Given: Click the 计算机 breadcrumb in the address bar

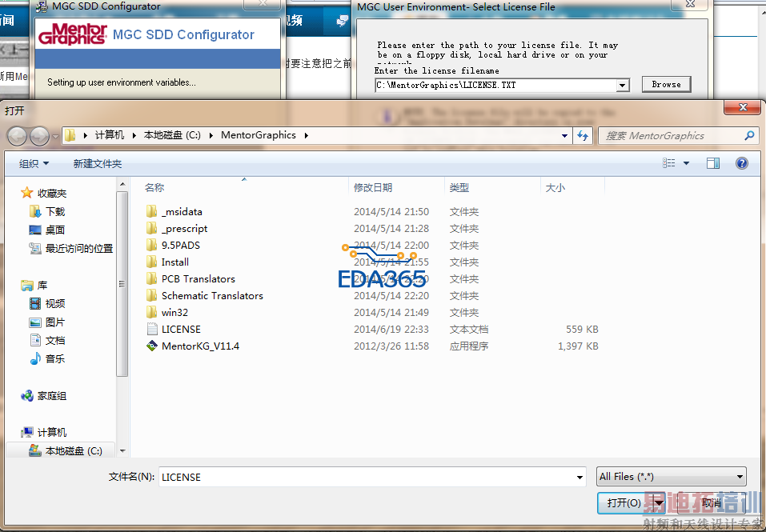Looking at the screenshot, I should [110, 135].
